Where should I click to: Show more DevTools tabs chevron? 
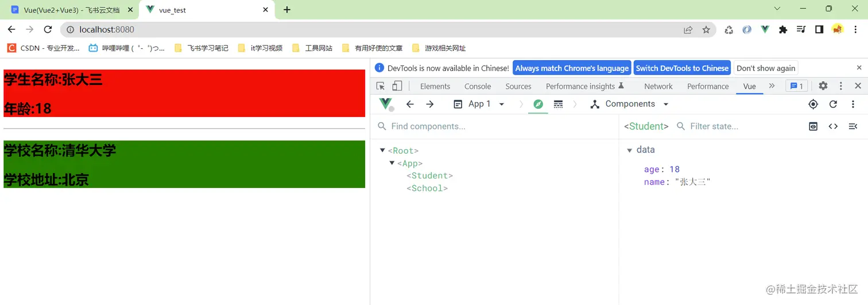coord(772,86)
